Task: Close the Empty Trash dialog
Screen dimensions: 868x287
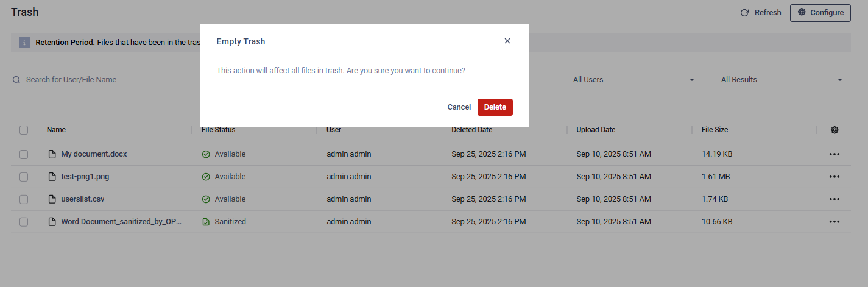Action: point(507,41)
